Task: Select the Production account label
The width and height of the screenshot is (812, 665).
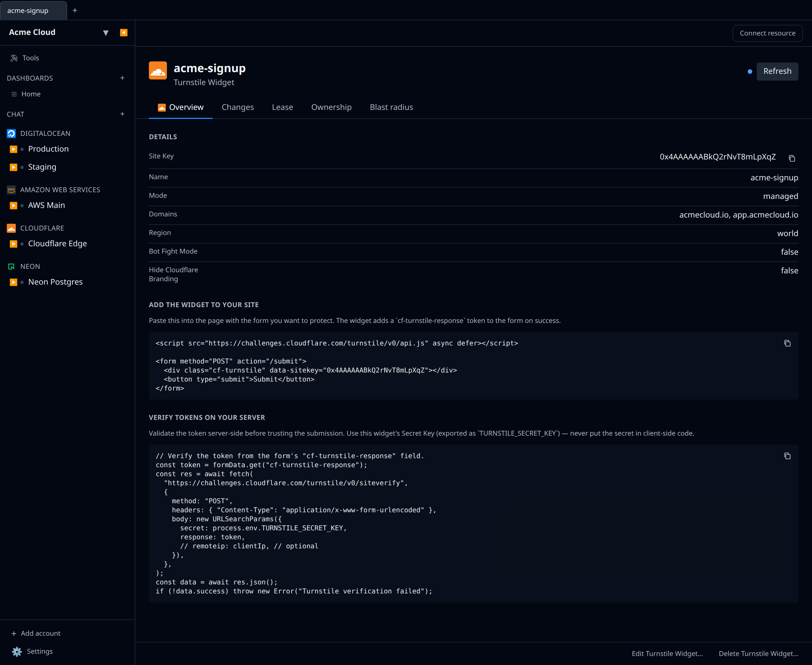Action: [48, 149]
